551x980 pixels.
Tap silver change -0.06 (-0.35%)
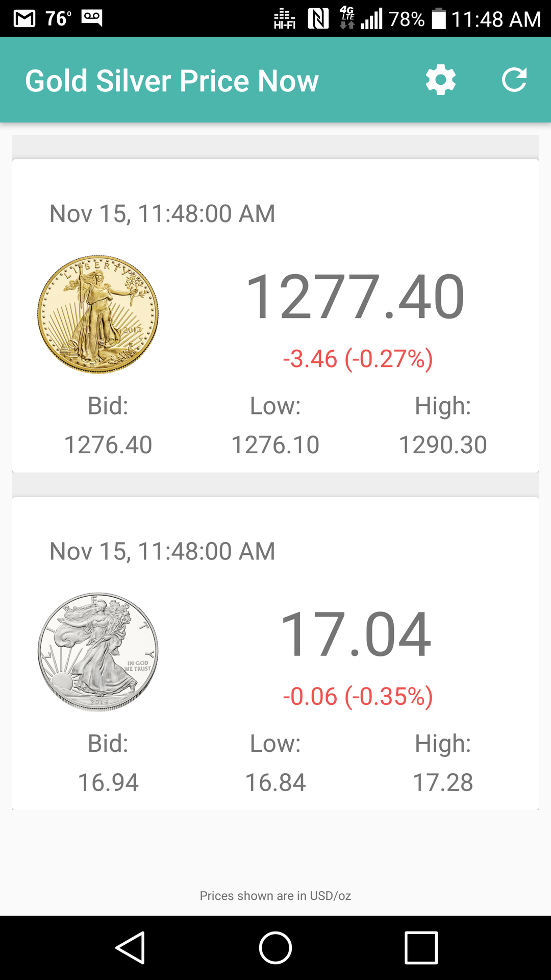point(358,697)
